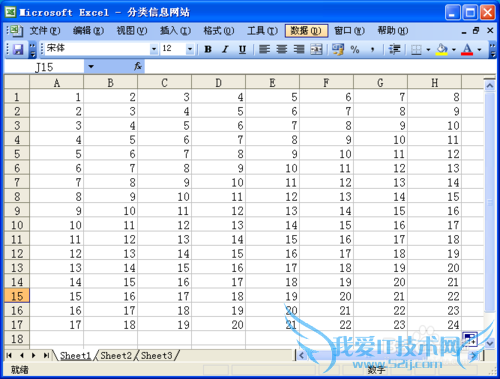500x379 pixels.
Task: Toggle Underline formatting button
Action: [x=242, y=50]
